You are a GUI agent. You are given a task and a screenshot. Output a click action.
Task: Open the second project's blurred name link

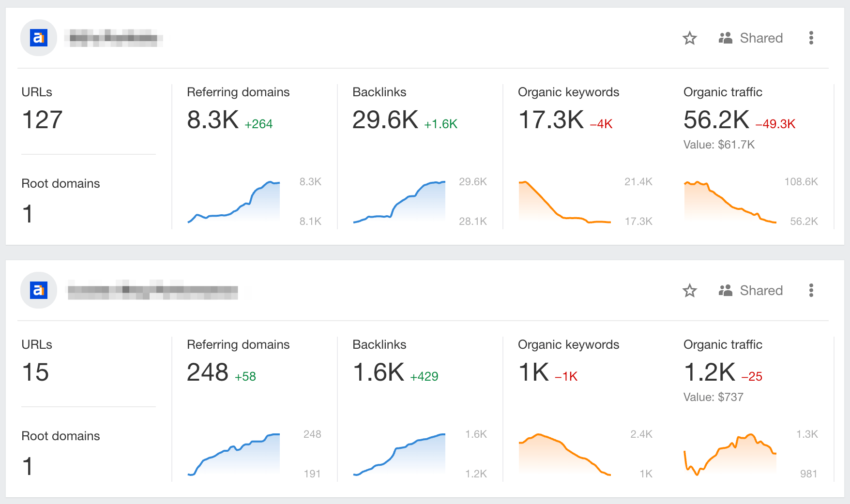coord(152,290)
